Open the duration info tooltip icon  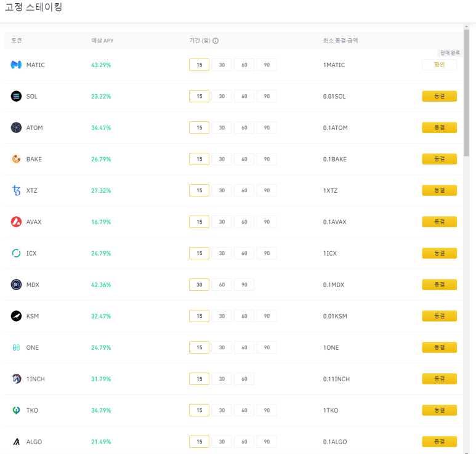(x=216, y=41)
